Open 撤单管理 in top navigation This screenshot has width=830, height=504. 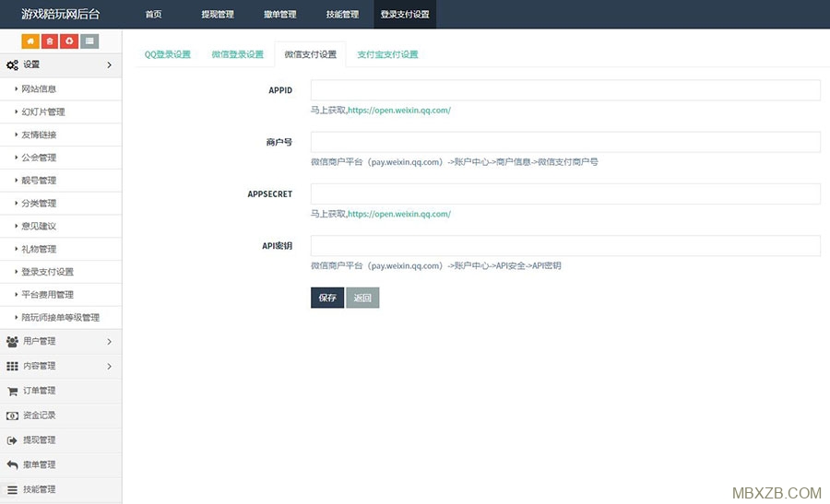pyautogui.click(x=280, y=14)
